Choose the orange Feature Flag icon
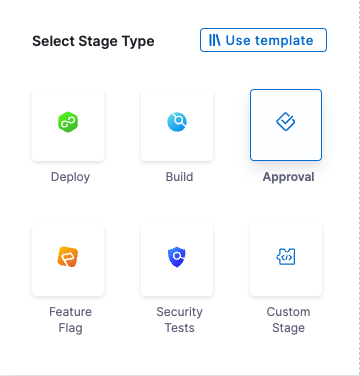The image size is (360, 376). point(68,257)
